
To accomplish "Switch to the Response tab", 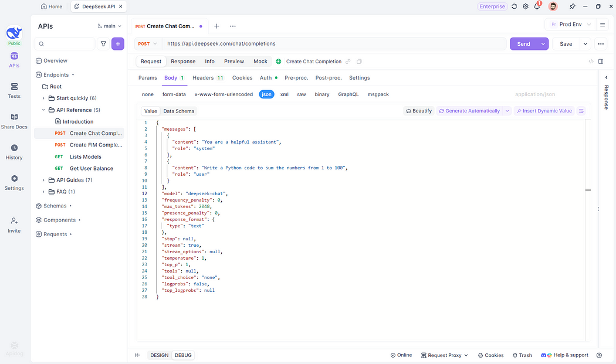I will 183,62.
